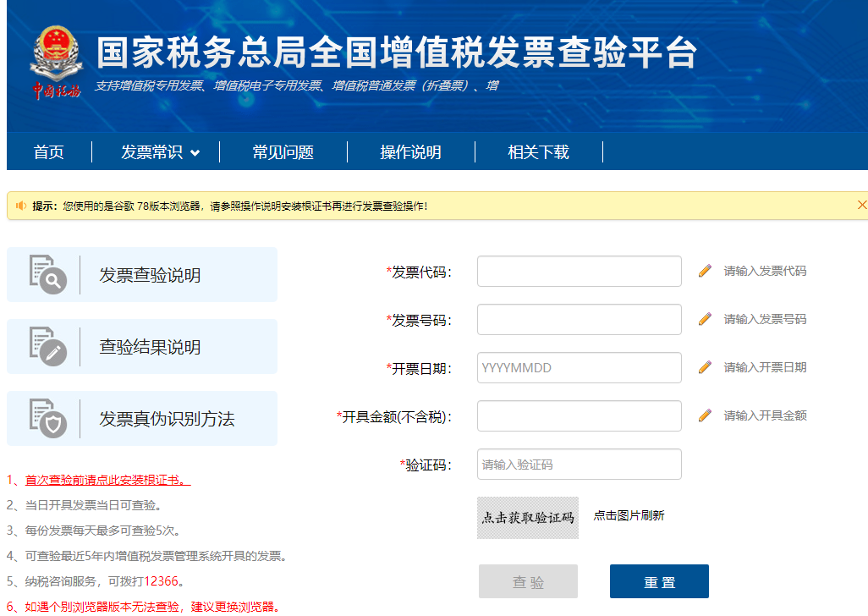Click the 验证码 input field

pos(579,464)
